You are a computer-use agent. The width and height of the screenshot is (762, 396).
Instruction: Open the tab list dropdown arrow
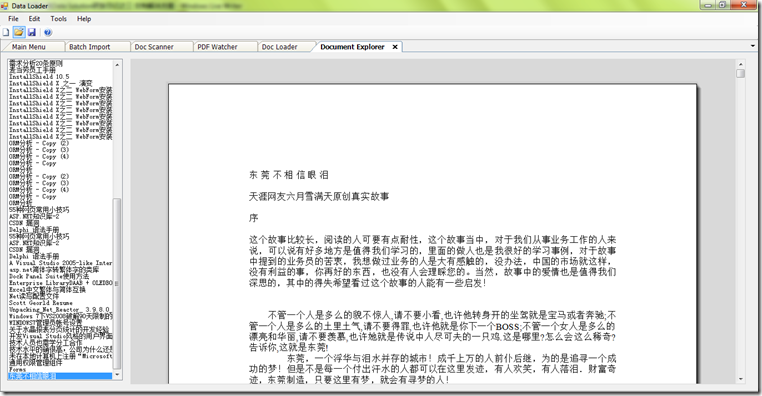tap(753, 46)
